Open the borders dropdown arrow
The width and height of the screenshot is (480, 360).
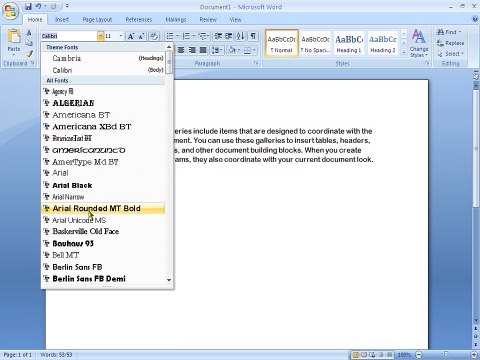point(254,50)
